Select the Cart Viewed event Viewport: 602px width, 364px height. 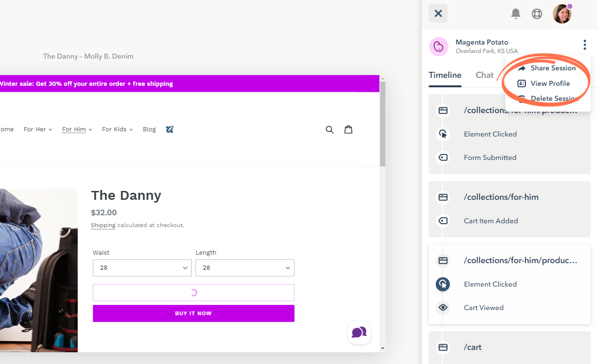coord(484,308)
